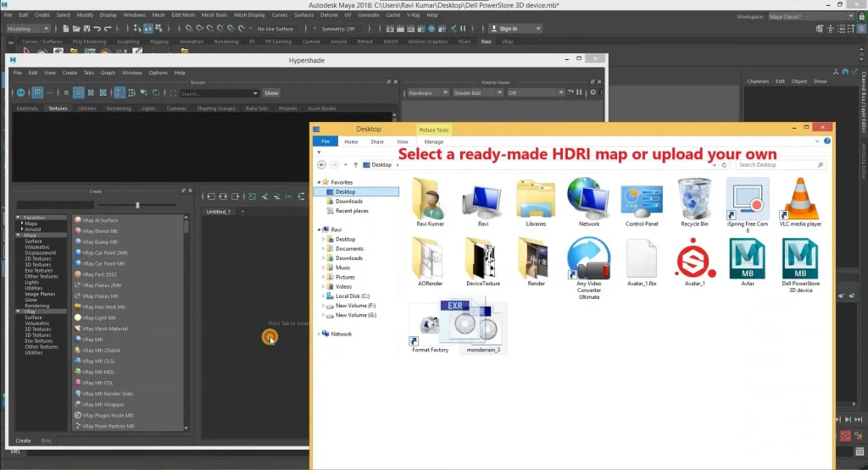Click the Explorer Help question mark icon
The image size is (868, 470).
827,141
